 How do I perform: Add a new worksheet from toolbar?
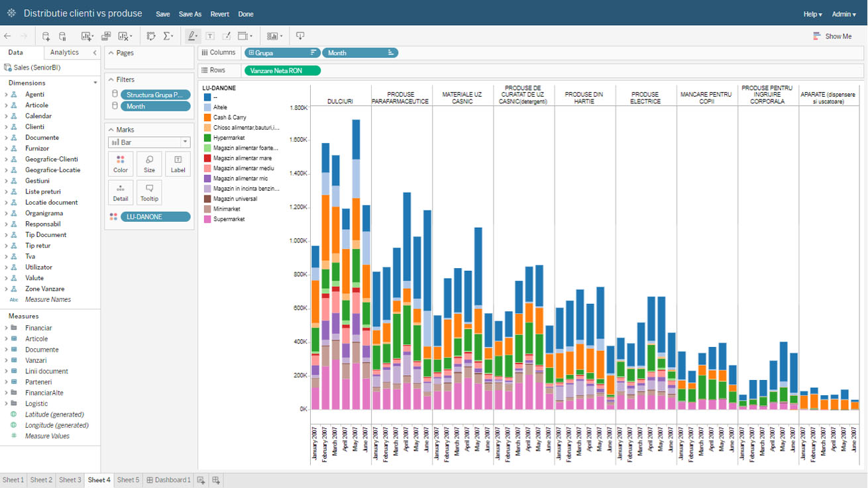pos(87,36)
